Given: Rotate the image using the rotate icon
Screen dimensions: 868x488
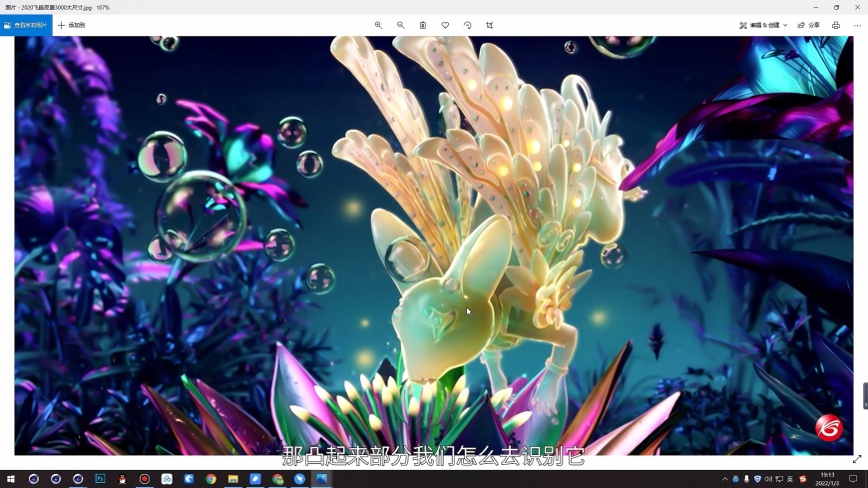Looking at the screenshot, I should 467,25.
